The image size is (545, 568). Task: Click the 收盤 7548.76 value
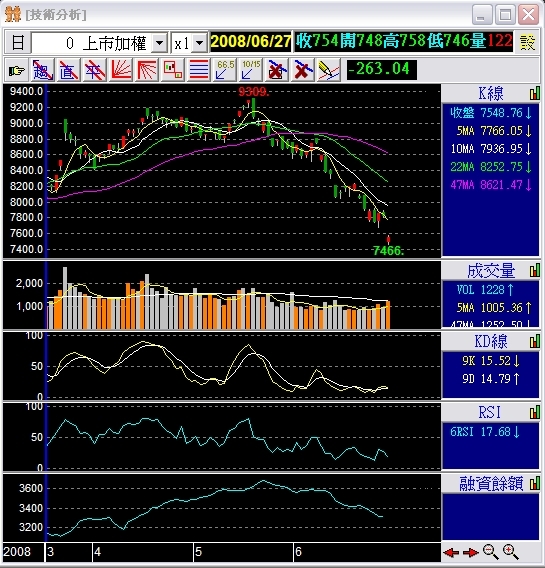pyautogui.click(x=491, y=113)
